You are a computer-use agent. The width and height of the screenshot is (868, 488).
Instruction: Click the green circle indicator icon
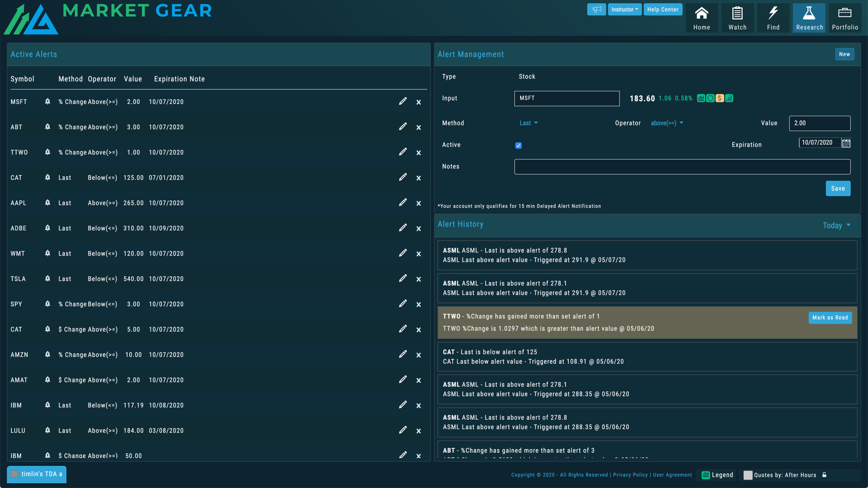pos(710,99)
